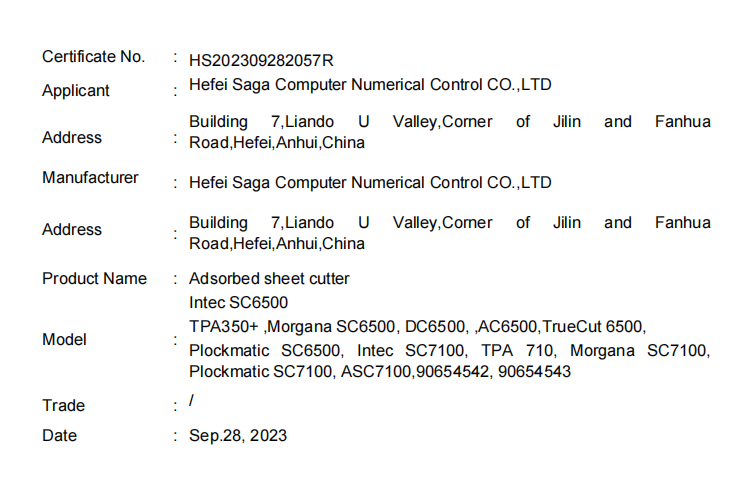Click the applicant company name value
Screen dimensions: 743x498
(370, 85)
